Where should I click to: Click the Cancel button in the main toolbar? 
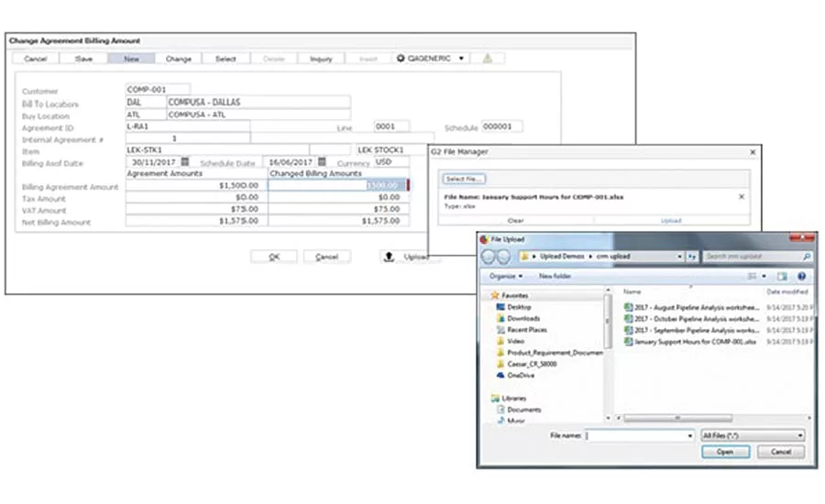(x=35, y=59)
